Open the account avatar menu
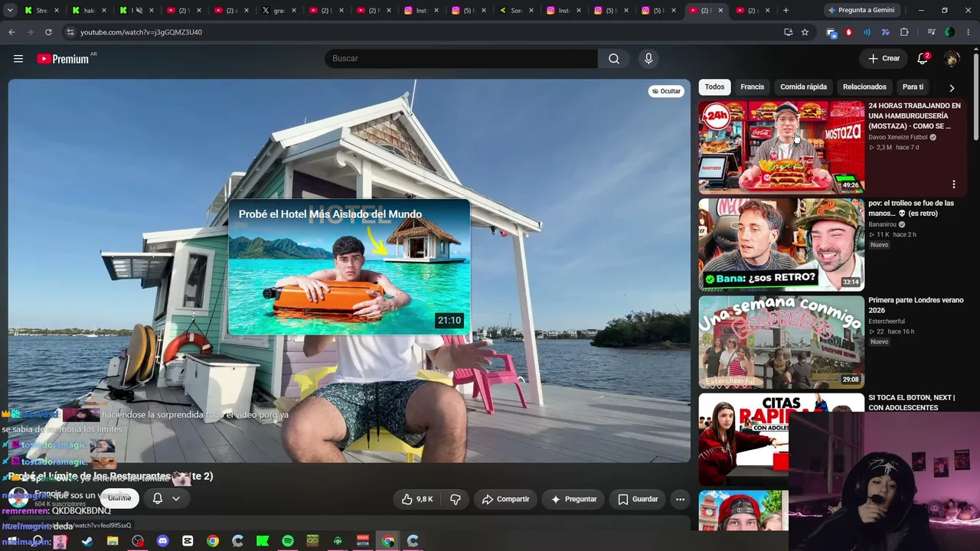 point(952,59)
